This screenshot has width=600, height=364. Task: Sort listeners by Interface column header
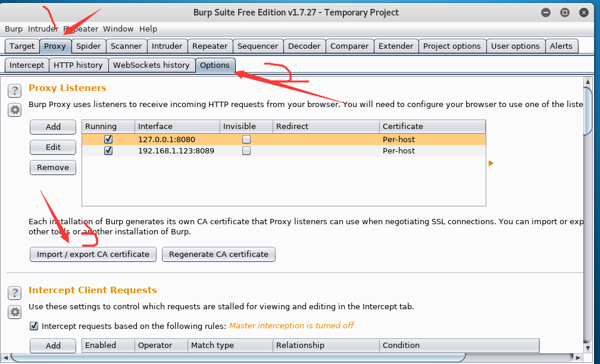coord(177,127)
